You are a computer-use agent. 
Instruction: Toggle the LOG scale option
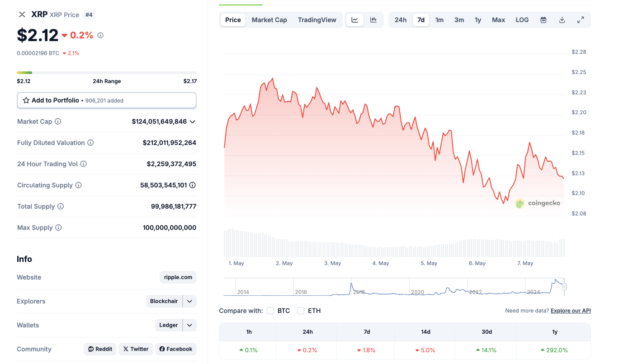click(522, 20)
